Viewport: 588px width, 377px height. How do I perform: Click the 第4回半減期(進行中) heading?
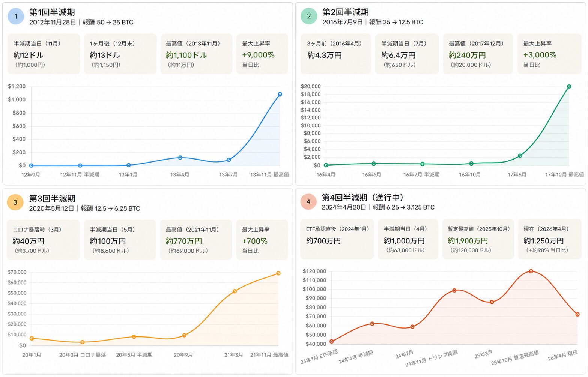coord(362,198)
